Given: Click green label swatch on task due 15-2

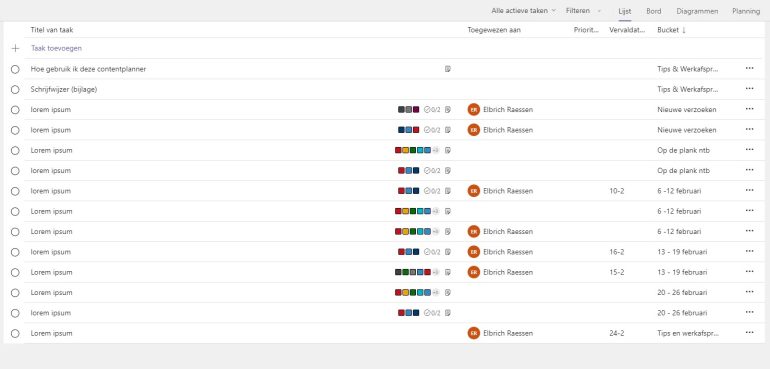Looking at the screenshot, I should click(406, 272).
